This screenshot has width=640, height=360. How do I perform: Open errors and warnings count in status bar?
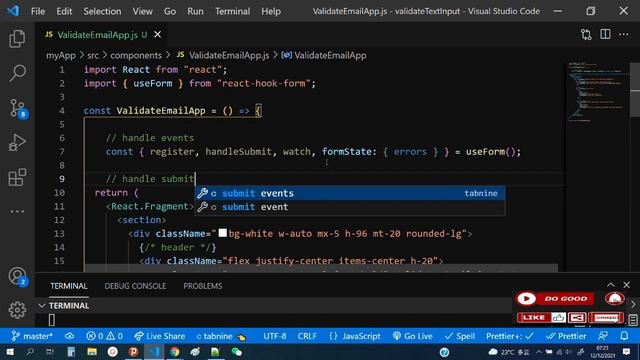pyautogui.click(x=104, y=336)
